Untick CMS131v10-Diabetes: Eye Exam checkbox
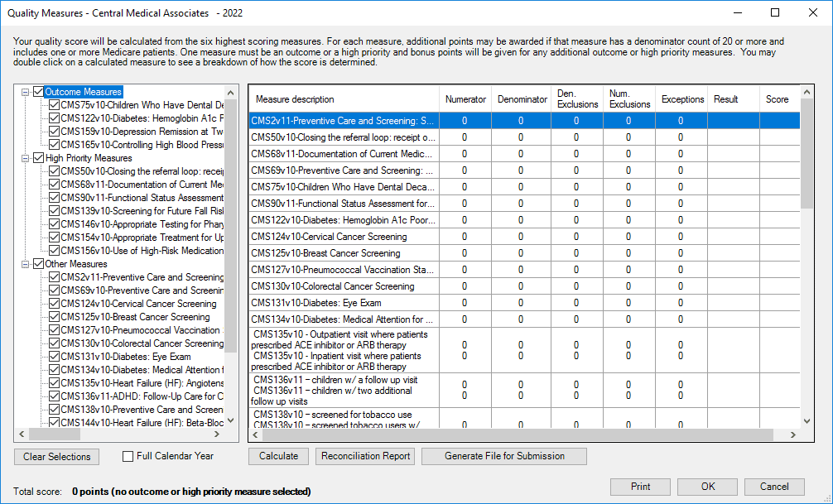Viewport: 833px width, 504px height. tap(54, 357)
